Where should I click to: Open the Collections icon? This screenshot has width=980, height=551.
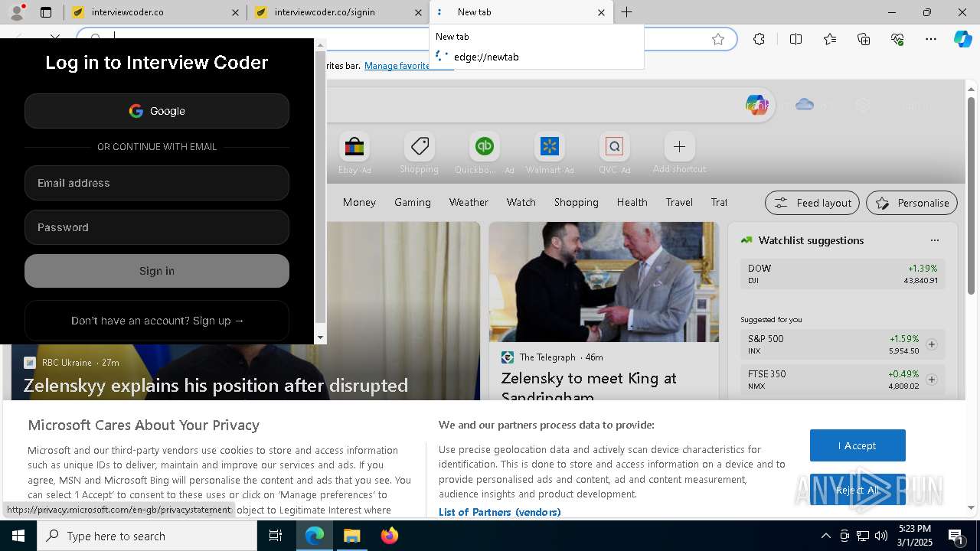coord(864,39)
